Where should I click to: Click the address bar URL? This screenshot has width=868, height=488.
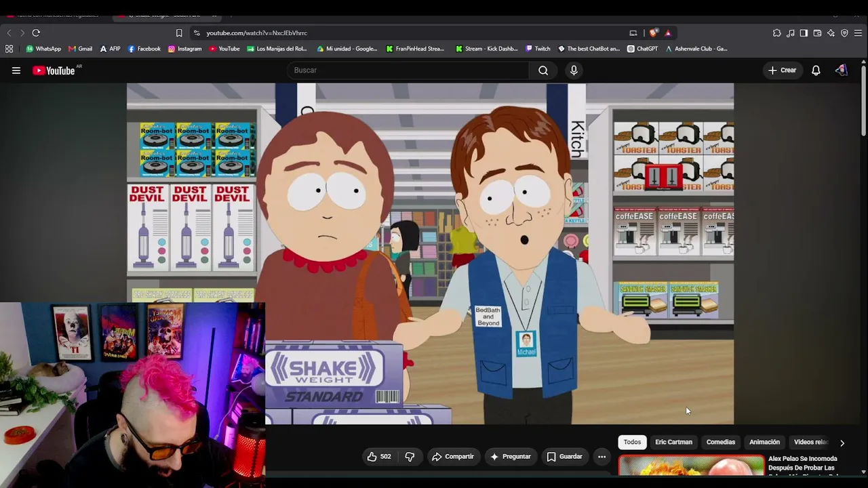pyautogui.click(x=256, y=33)
